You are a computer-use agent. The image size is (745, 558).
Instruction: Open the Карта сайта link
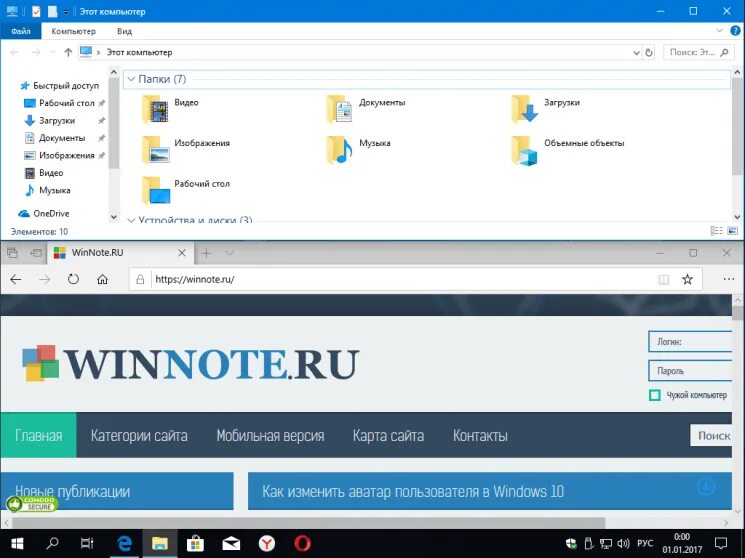[388, 435]
